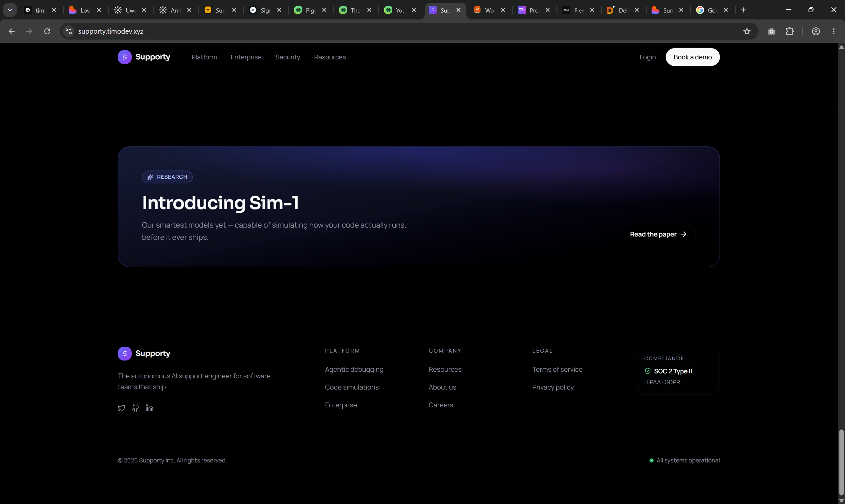Click the page vertical scrollbar thumb
The image size is (845, 504).
click(x=841, y=462)
